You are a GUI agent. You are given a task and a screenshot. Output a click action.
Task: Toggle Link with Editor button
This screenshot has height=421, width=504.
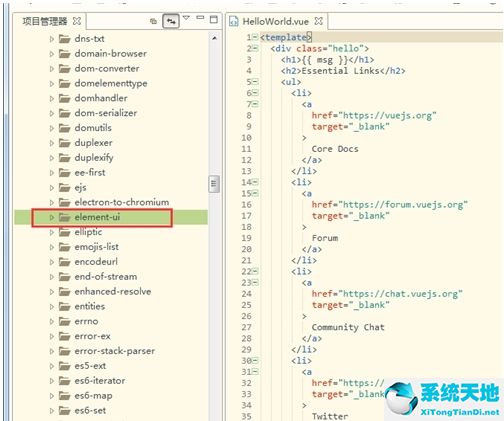[171, 21]
